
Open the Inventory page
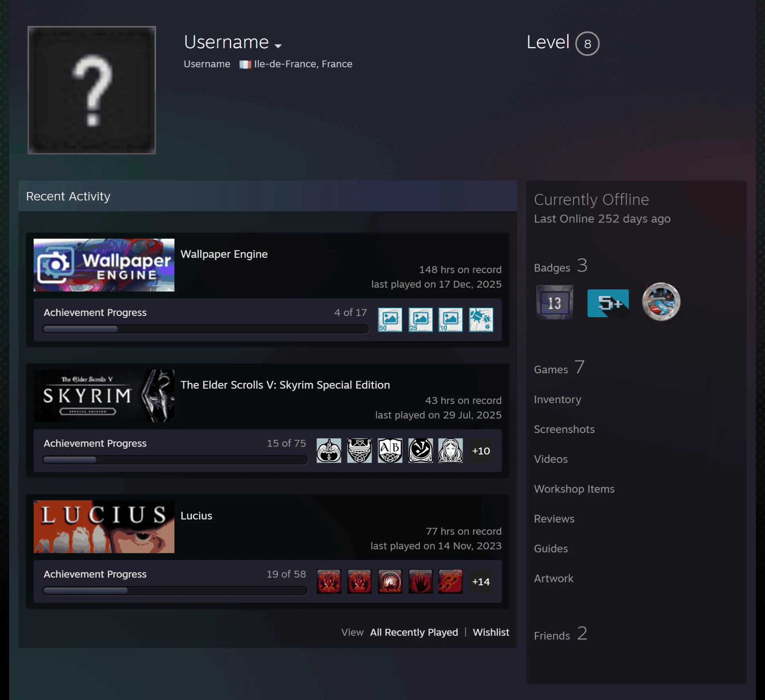coord(557,399)
